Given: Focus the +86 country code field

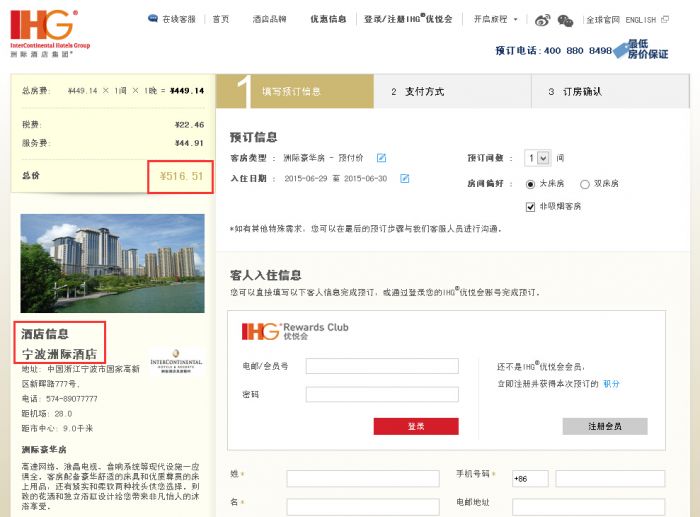Looking at the screenshot, I should click(x=530, y=479).
